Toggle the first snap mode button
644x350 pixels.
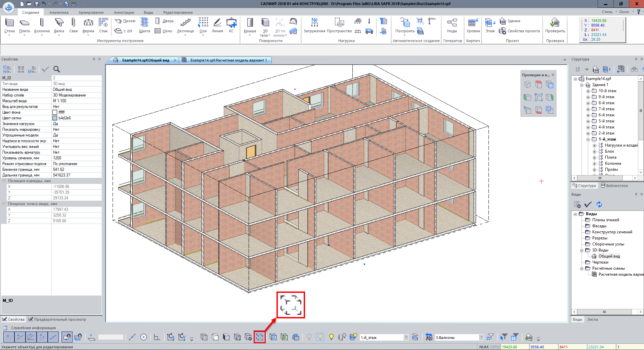point(8,337)
